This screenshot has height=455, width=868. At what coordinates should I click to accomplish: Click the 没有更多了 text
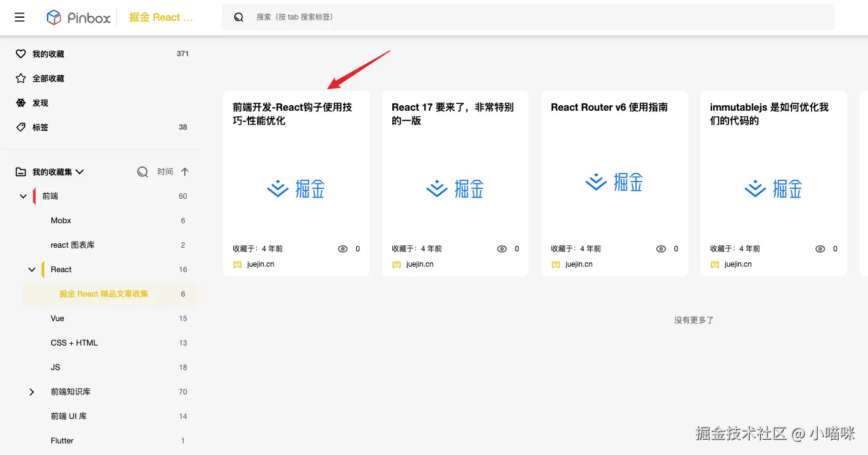click(694, 320)
